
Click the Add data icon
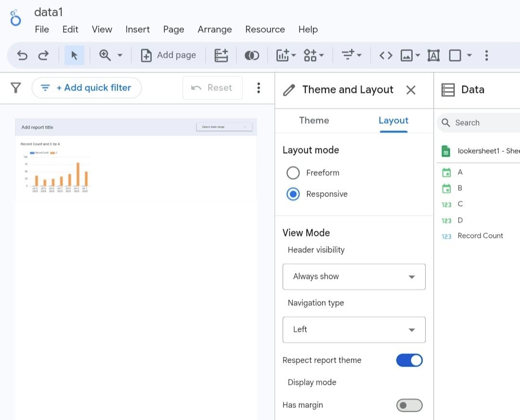(x=221, y=55)
